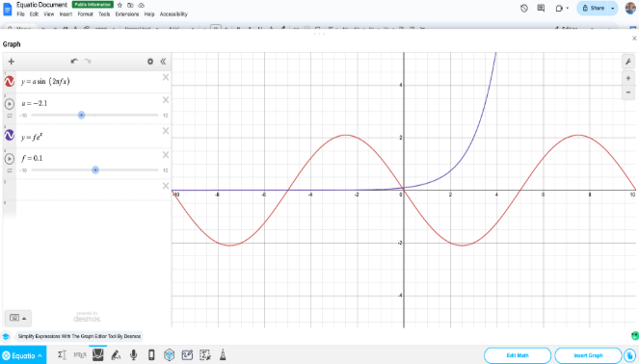The image size is (639, 364).
Task: Click the Edit Math button
Action: pyautogui.click(x=518, y=355)
